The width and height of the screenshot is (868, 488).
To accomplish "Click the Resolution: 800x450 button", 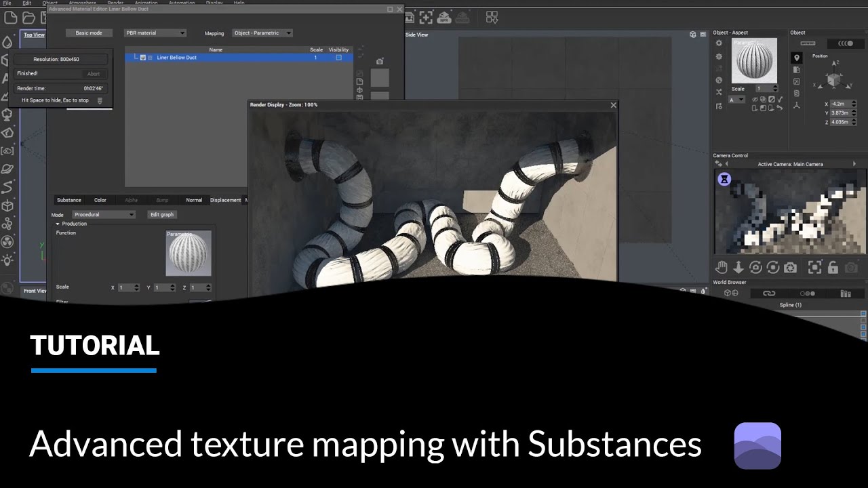I will [61, 60].
